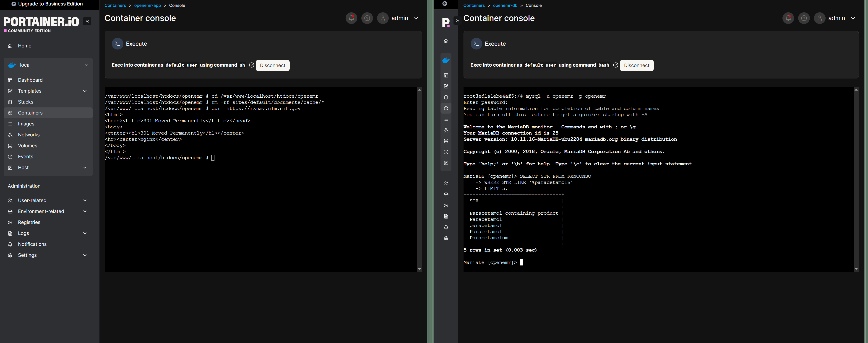868x343 pixels.
Task: Expand the collapsed sidebar in the right pane
Action: [457, 21]
